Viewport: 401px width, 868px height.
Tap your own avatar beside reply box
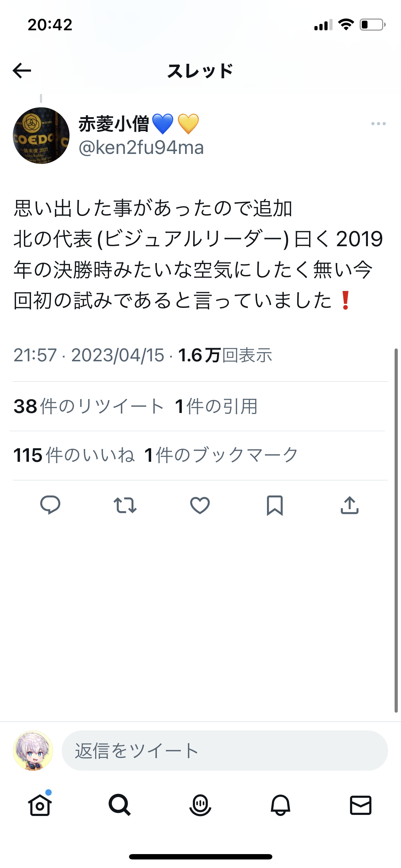pyautogui.click(x=33, y=750)
